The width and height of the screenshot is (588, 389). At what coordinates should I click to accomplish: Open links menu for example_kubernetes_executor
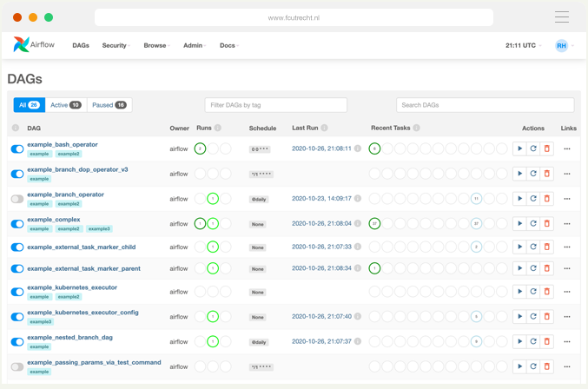coord(567,293)
